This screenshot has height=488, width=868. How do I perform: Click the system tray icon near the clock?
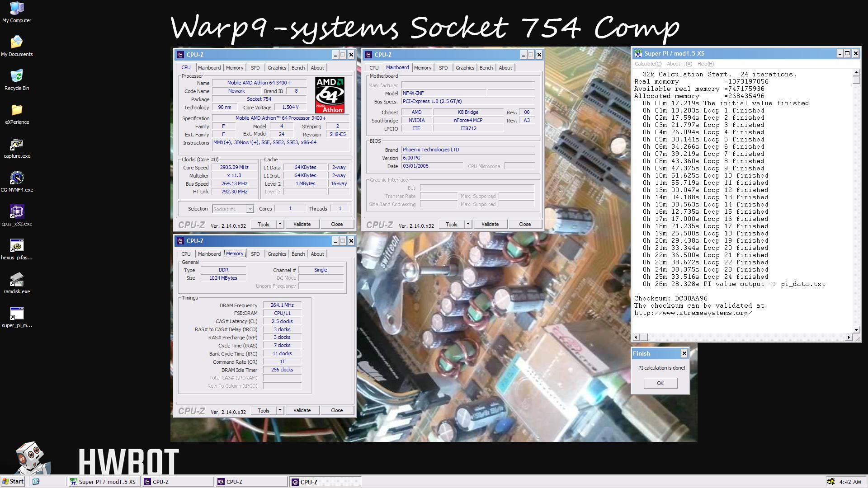831,482
